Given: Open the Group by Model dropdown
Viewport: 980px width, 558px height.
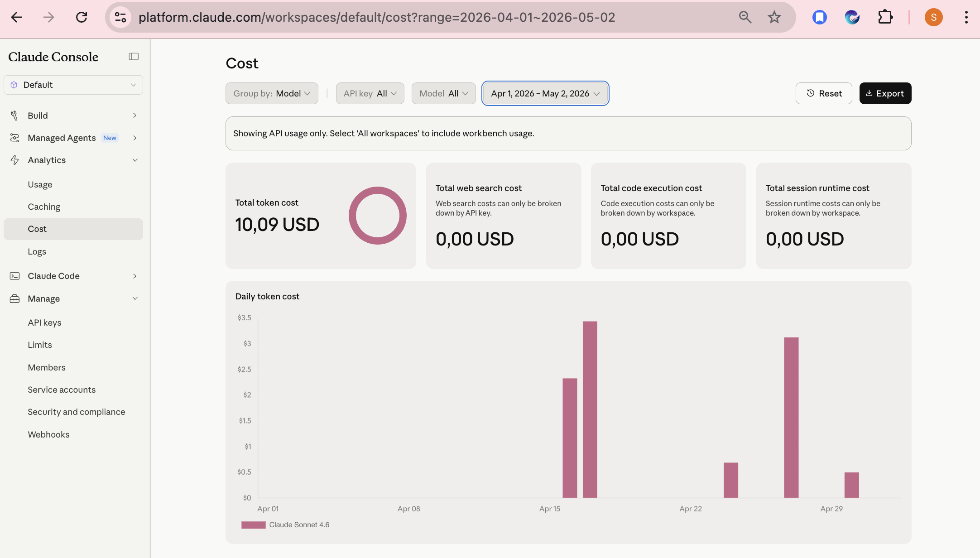Looking at the screenshot, I should point(272,93).
